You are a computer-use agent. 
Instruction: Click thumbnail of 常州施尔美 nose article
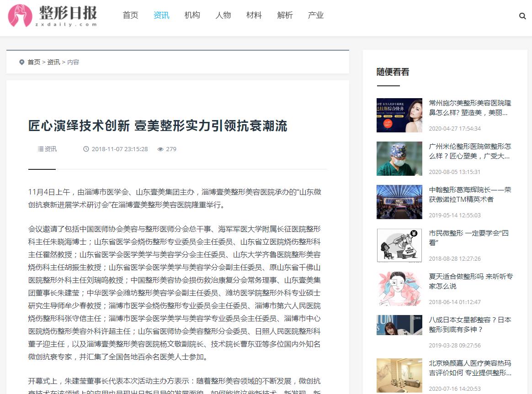pyautogui.click(x=399, y=115)
